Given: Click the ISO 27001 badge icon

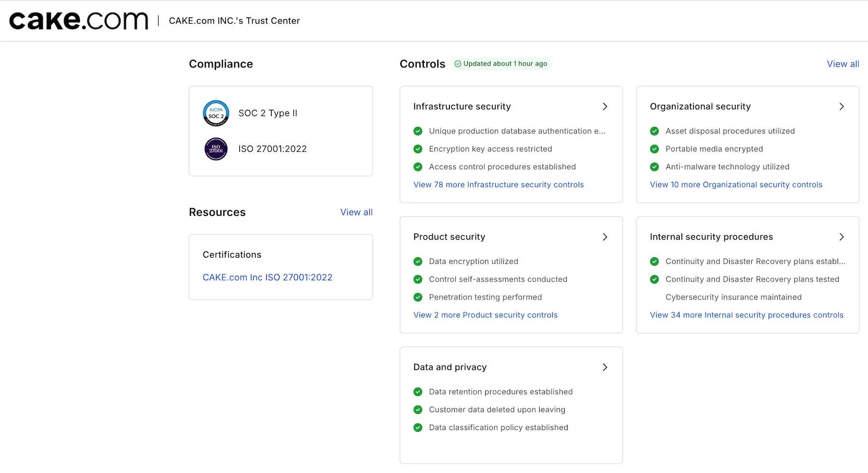Looking at the screenshot, I should pos(216,149).
